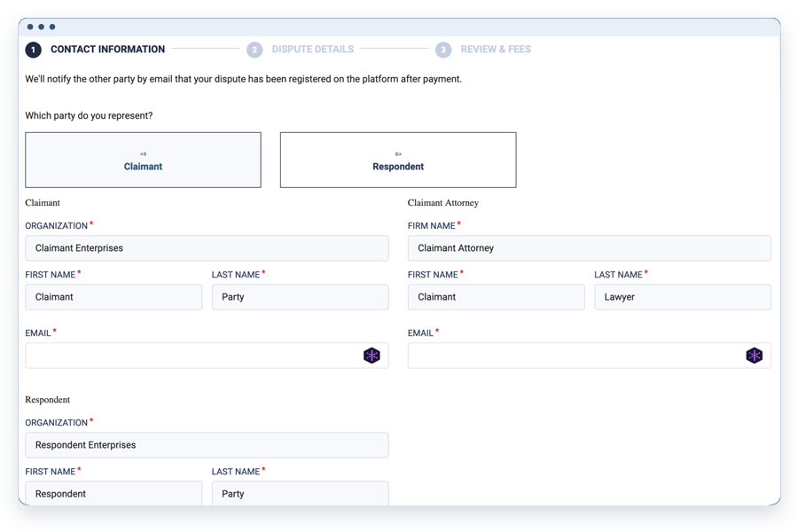Click step 1 circle icon

pos(34,50)
